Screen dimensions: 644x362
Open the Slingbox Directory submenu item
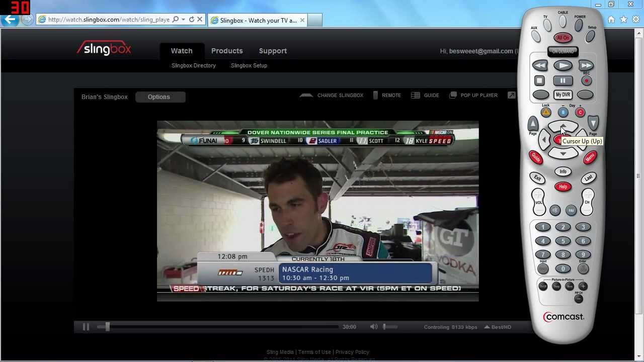(x=194, y=65)
